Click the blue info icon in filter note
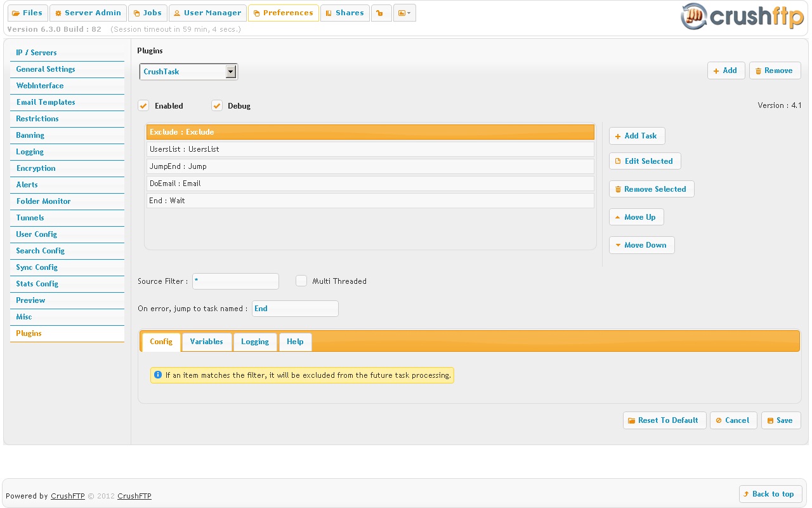The width and height of the screenshot is (812, 508). point(158,375)
